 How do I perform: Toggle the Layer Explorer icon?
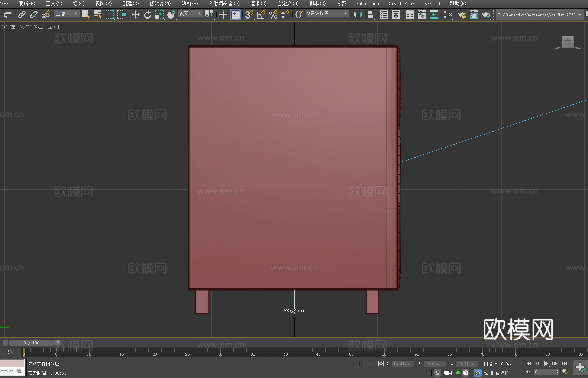click(x=396, y=14)
